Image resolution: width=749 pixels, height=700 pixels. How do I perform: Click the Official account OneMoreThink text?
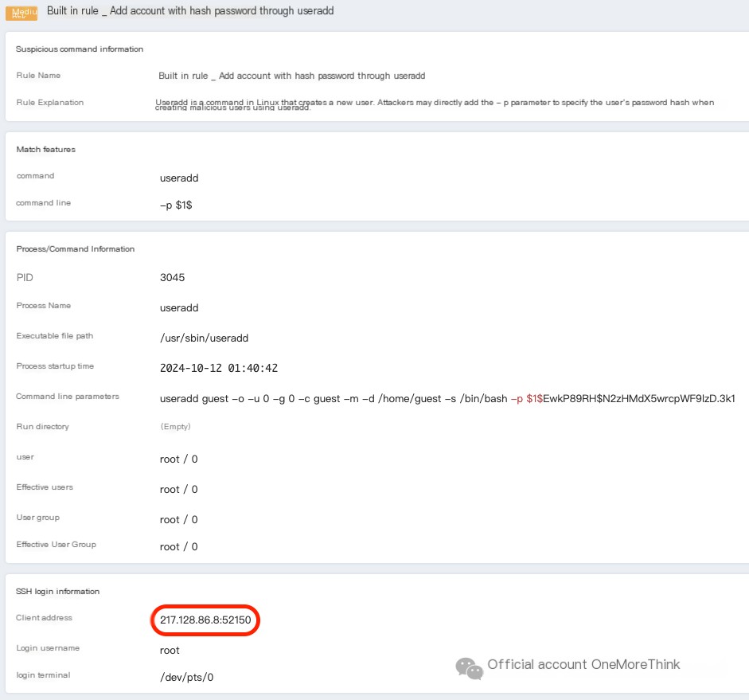583,664
